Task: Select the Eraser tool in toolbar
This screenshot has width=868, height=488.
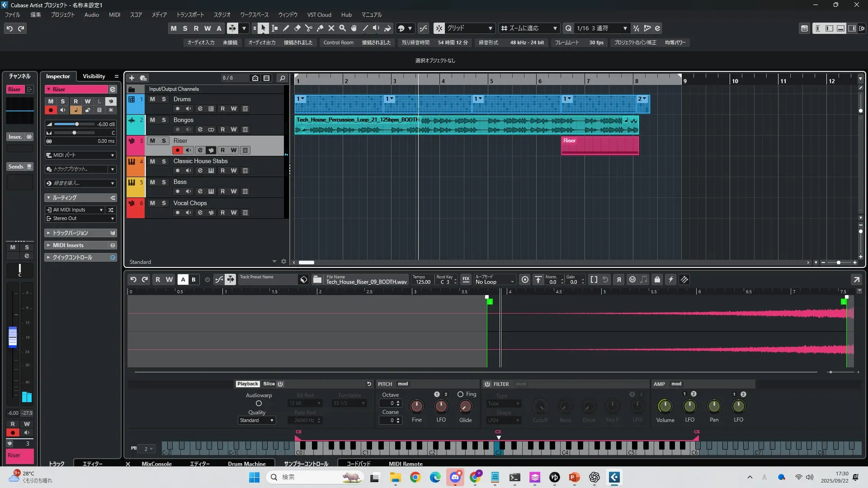Action: click(x=297, y=28)
